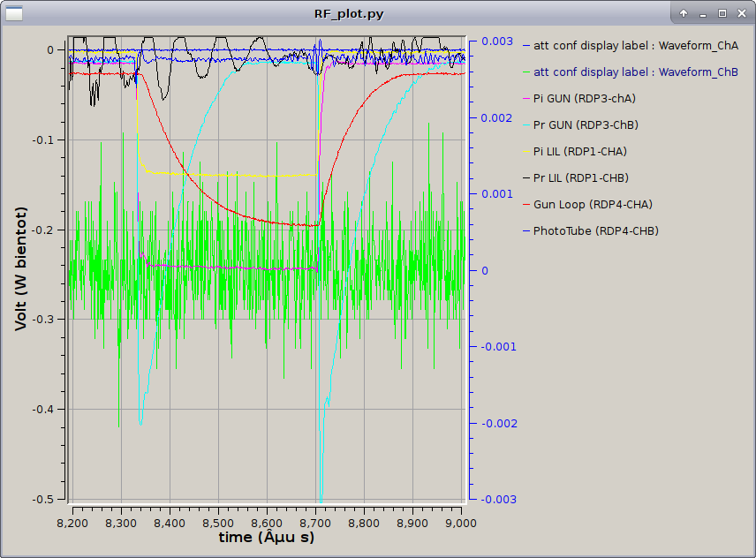The width and height of the screenshot is (756, 558).
Task: Click the cyan Pr GUN legend color marker
Action: [x=527, y=124]
